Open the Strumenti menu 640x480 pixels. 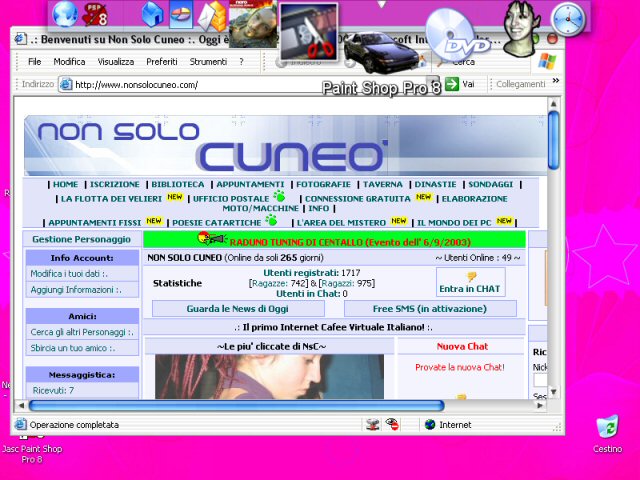click(208, 61)
